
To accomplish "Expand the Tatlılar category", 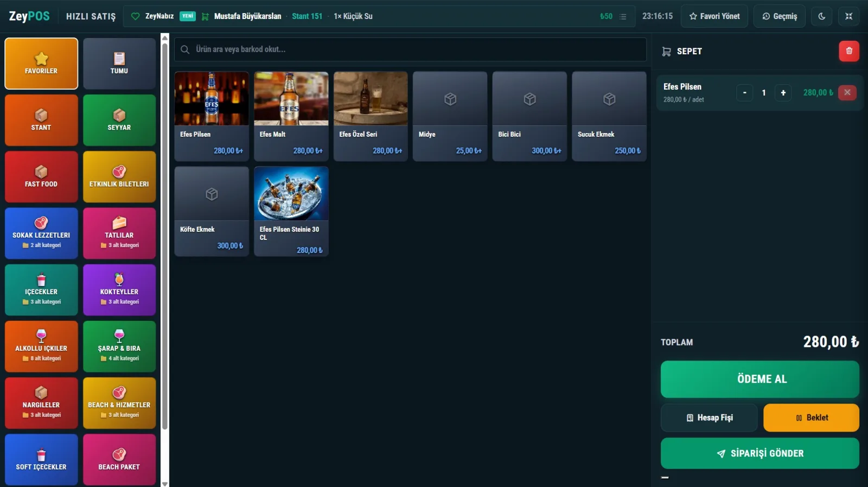I will point(119,233).
